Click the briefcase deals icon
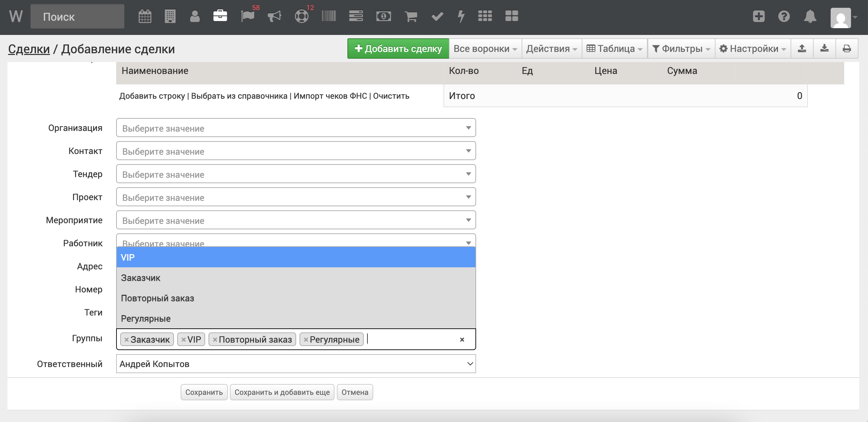 coord(220,16)
